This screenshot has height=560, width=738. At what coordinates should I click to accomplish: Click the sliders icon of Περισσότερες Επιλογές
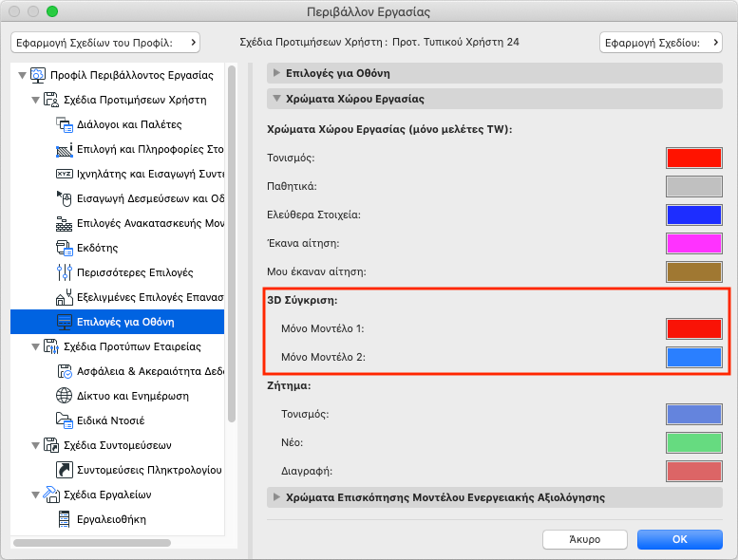(65, 272)
